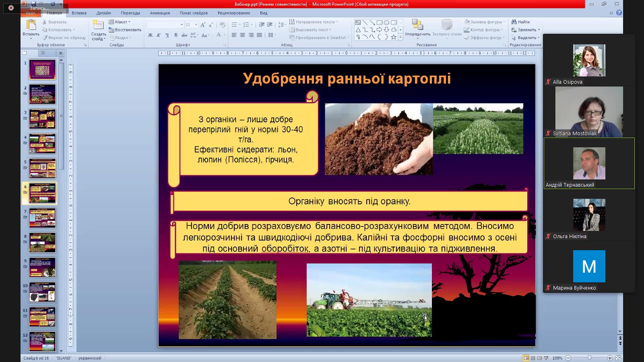Click the numbered list icon
Image resolution: width=644 pixels, height=362 pixels.
pyautogui.click(x=246, y=25)
